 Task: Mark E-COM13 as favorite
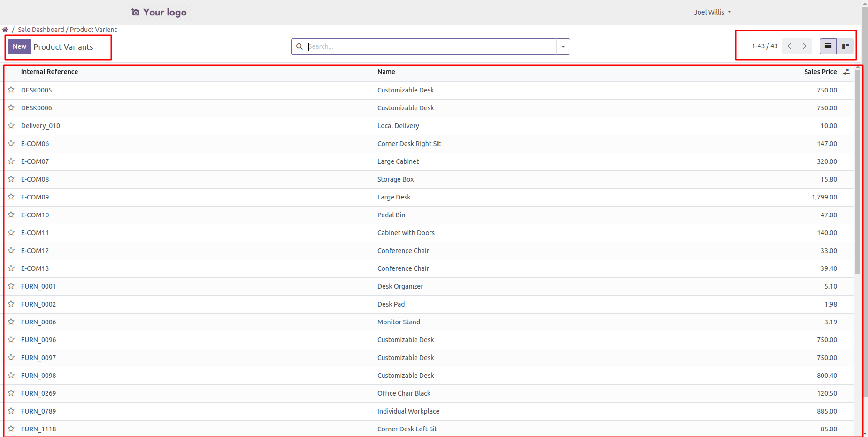point(11,268)
